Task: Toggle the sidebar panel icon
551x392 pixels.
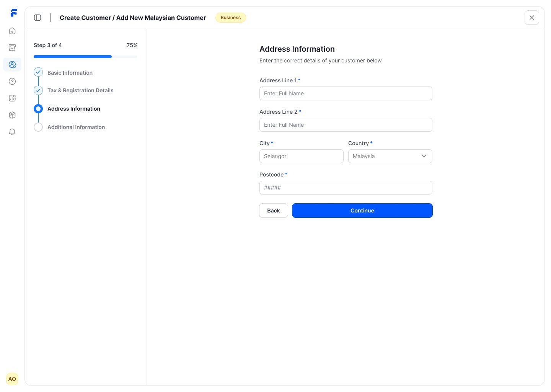Action: coord(37,18)
